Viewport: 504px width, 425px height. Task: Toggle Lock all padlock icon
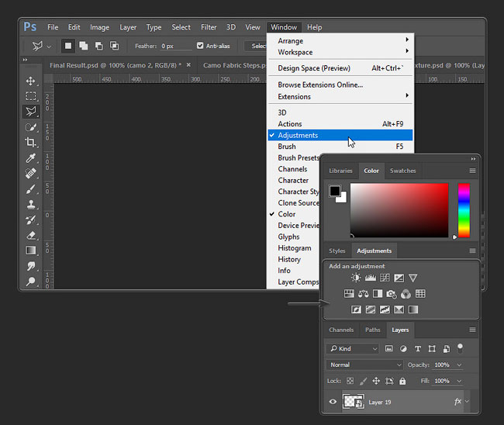click(x=402, y=381)
